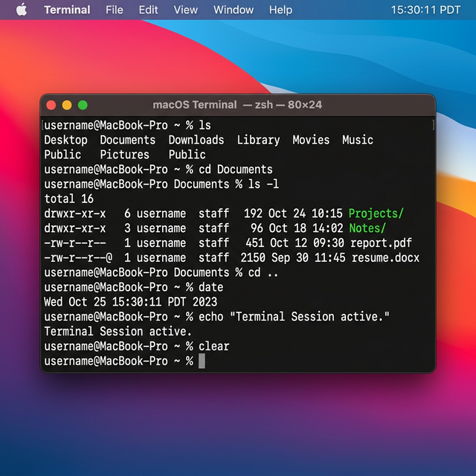
Task: Open the Help menu
Action: 280,10
